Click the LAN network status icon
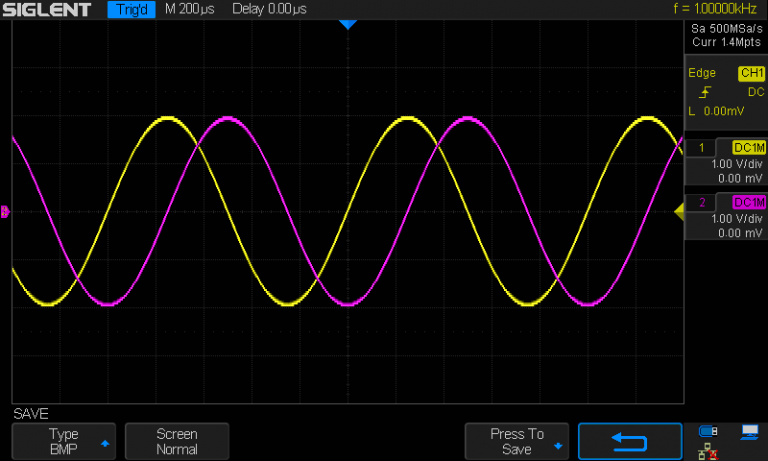This screenshot has width=768, height=461. [708, 451]
